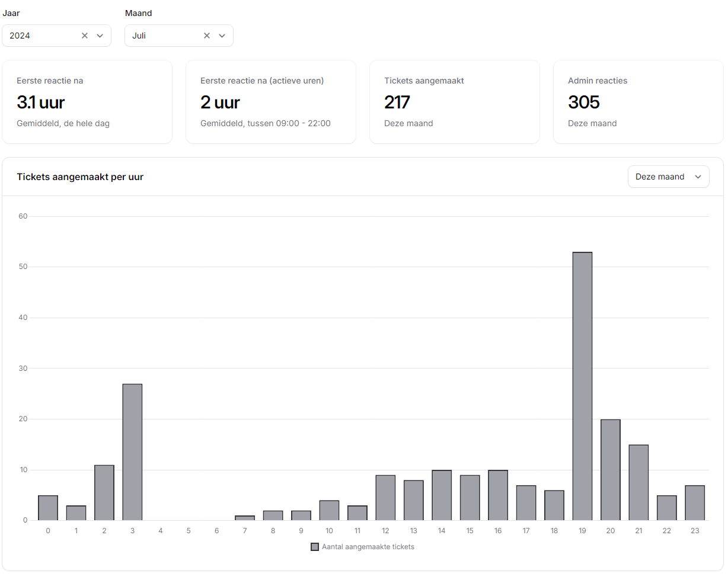Select the bar at hour 0
The width and height of the screenshot is (728, 580).
pyautogui.click(x=48, y=508)
